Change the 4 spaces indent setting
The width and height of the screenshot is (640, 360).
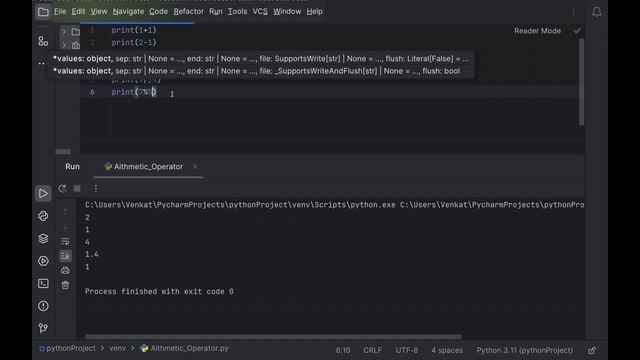[447, 350]
